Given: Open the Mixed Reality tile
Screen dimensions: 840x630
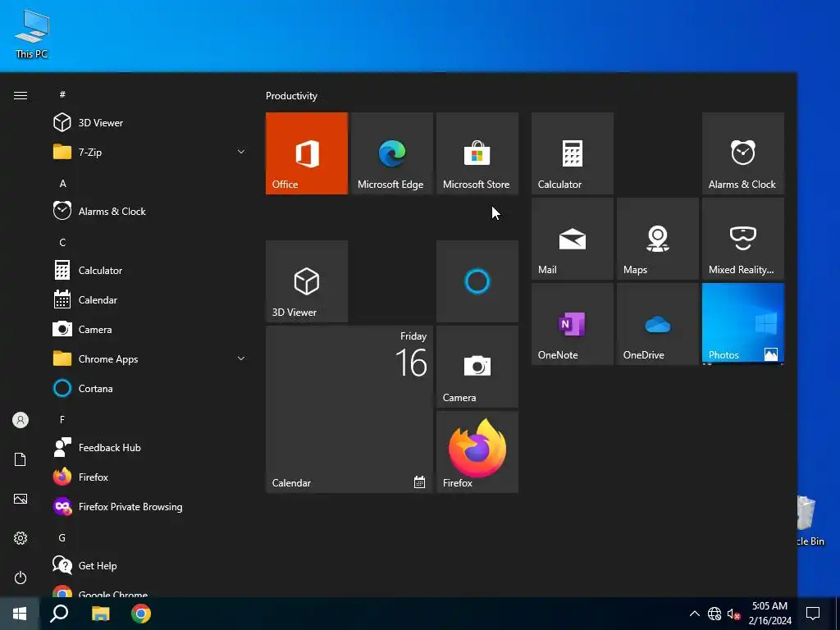Looking at the screenshot, I should [x=743, y=239].
